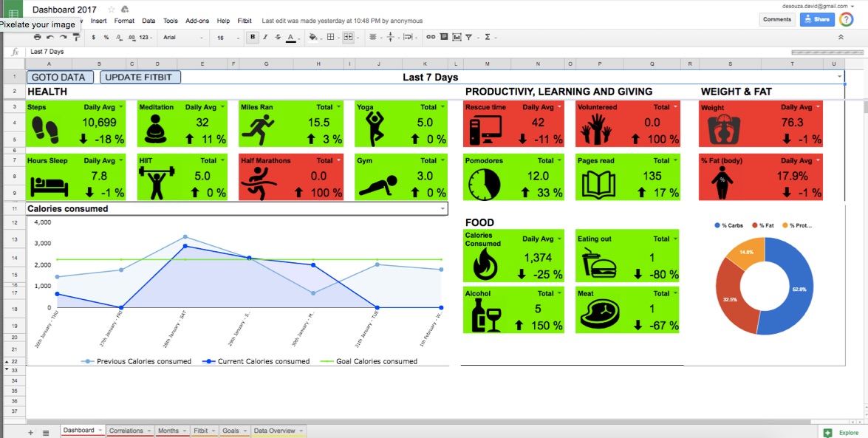Open the fill color paint bucket

point(312,37)
